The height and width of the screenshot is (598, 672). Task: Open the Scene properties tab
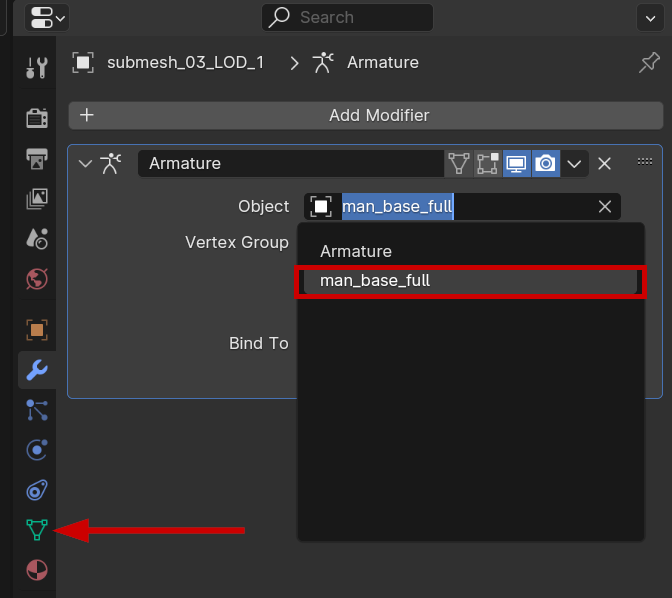(37, 238)
